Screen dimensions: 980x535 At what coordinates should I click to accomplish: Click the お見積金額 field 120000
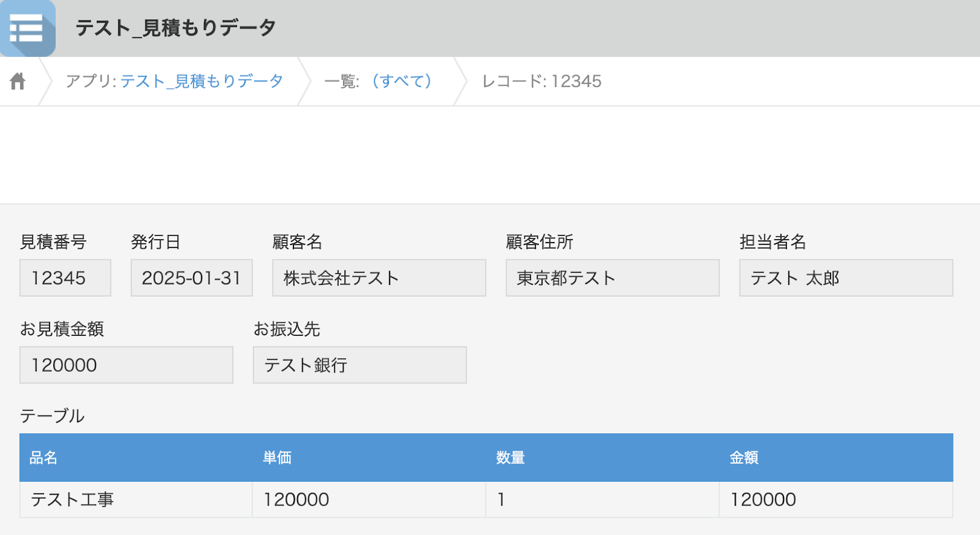(126, 365)
